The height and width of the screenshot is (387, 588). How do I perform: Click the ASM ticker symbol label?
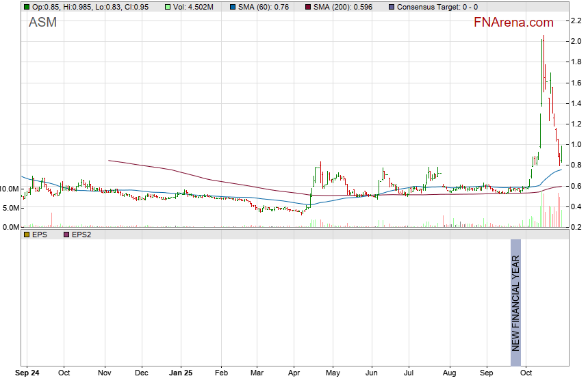[x=42, y=23]
